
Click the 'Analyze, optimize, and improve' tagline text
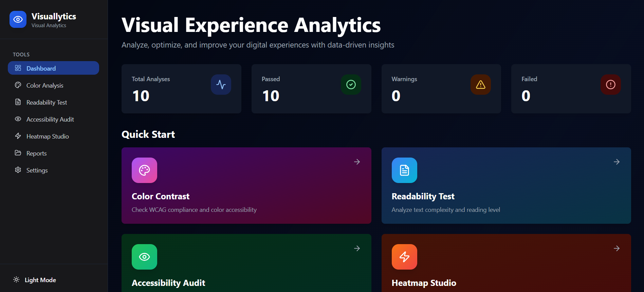tap(258, 45)
